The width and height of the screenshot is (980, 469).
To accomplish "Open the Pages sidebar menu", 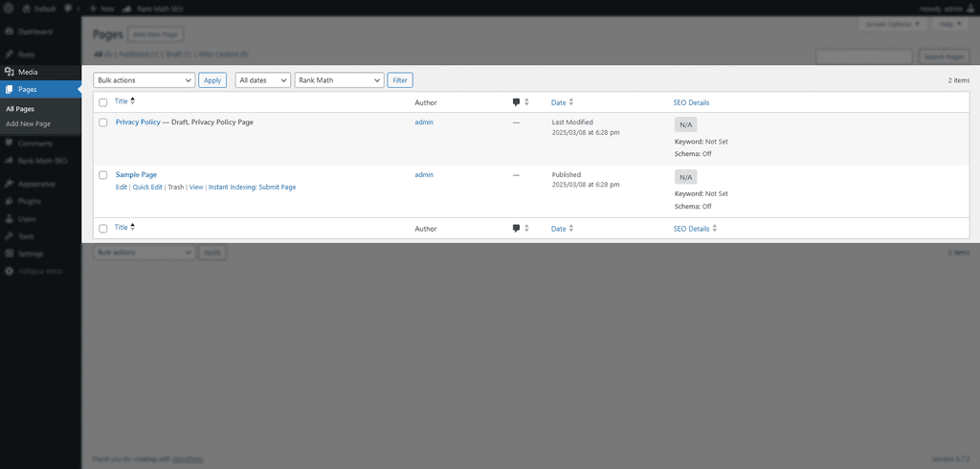I will (x=40, y=89).
